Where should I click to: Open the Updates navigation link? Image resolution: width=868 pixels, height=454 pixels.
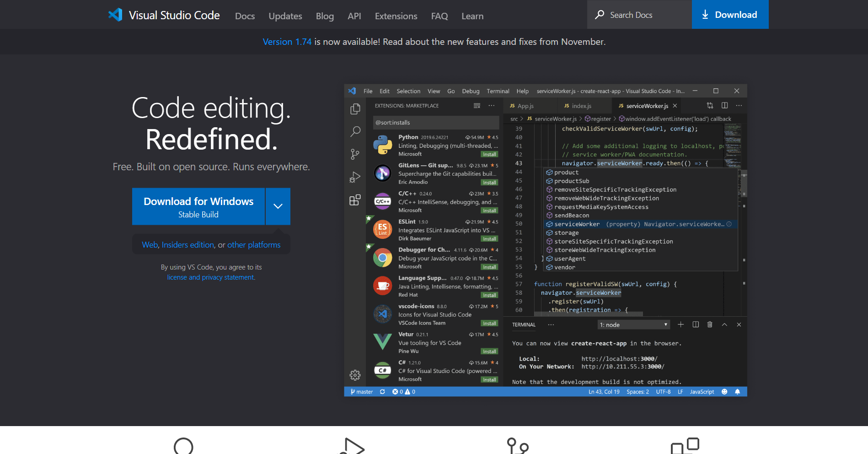tap(285, 16)
